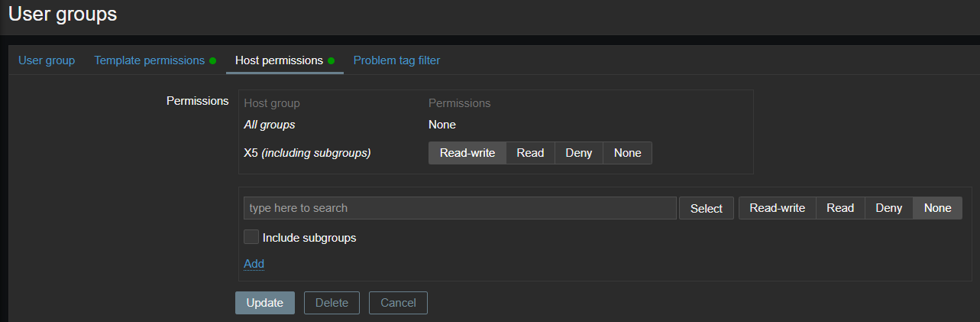Viewport: 980px width, 322px height.
Task: Click the X5 (including subgroups) label
Action: [307, 153]
